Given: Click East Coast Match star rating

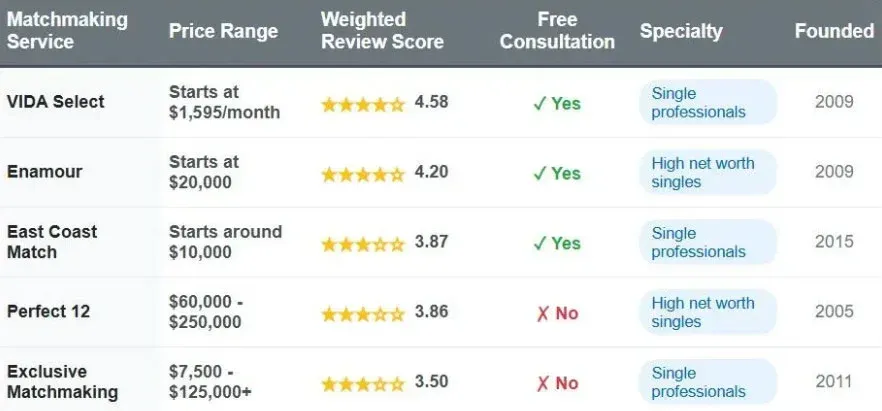Looking at the screenshot, I should 362,244.
